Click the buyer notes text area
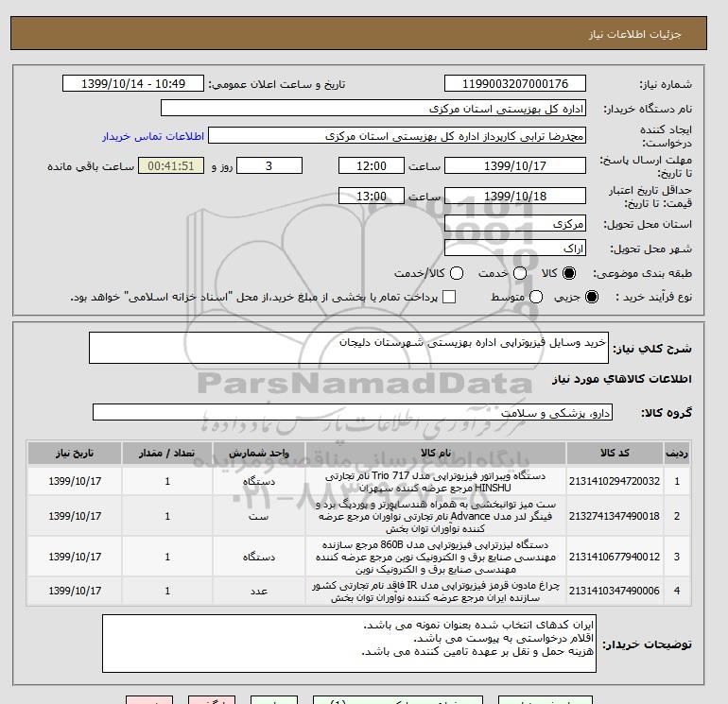This screenshot has width=728, height=704. tap(349, 644)
